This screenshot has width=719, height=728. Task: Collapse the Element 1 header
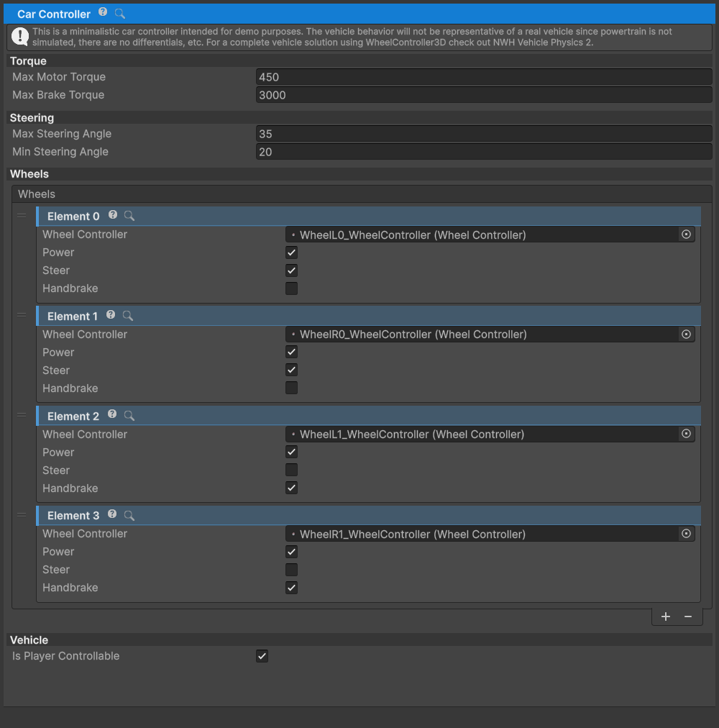click(x=369, y=317)
